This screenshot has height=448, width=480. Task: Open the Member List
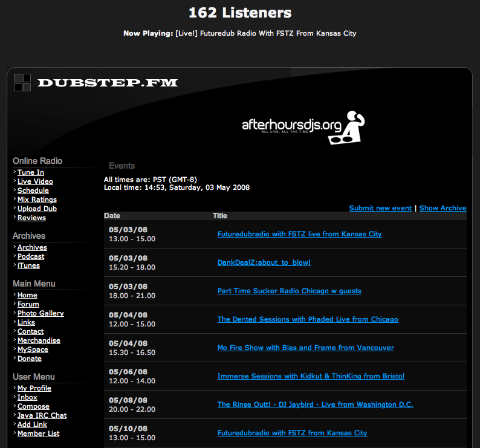click(x=38, y=433)
